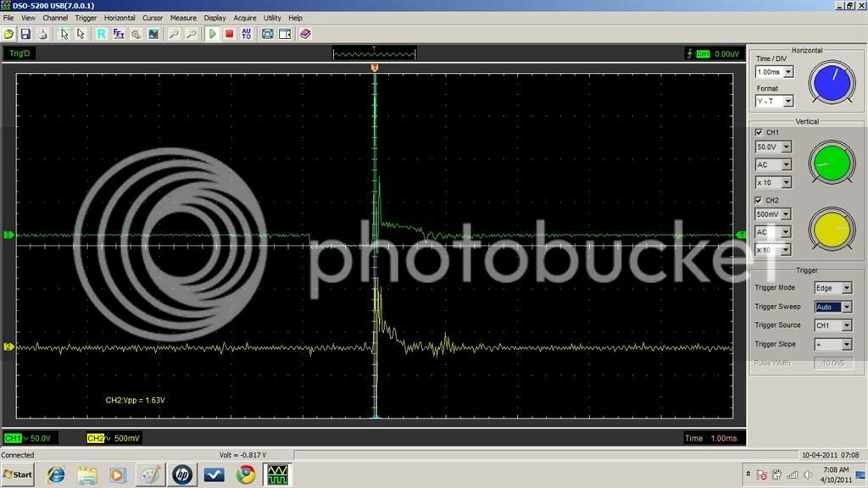
Task: Click the CH2 ground level marker
Action: tap(8, 347)
